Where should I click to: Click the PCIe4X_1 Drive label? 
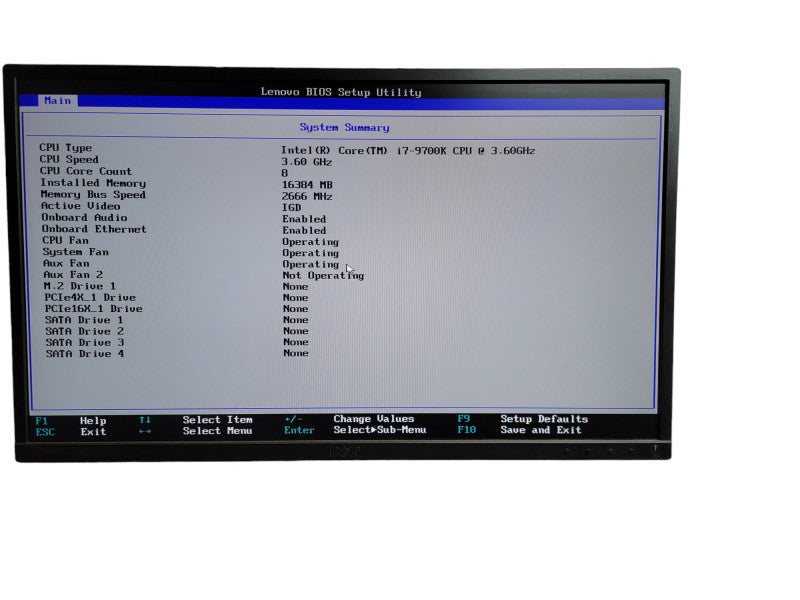[x=90, y=297]
